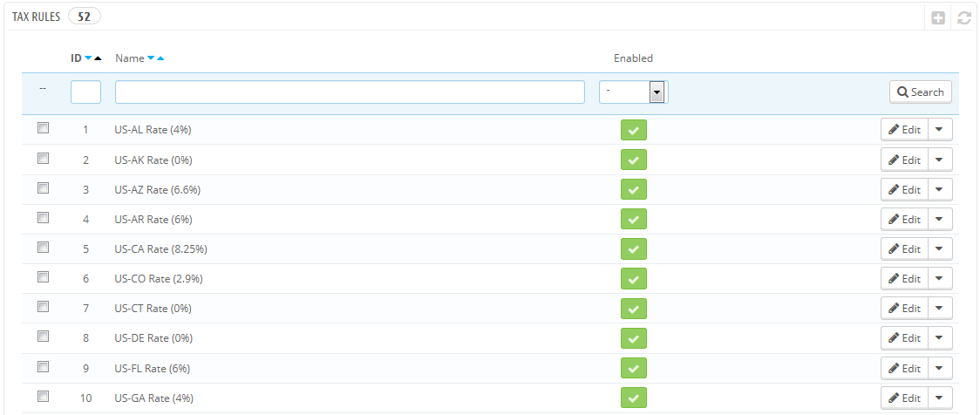Select checkbox for US-AR Rate (6%)

[43, 217]
